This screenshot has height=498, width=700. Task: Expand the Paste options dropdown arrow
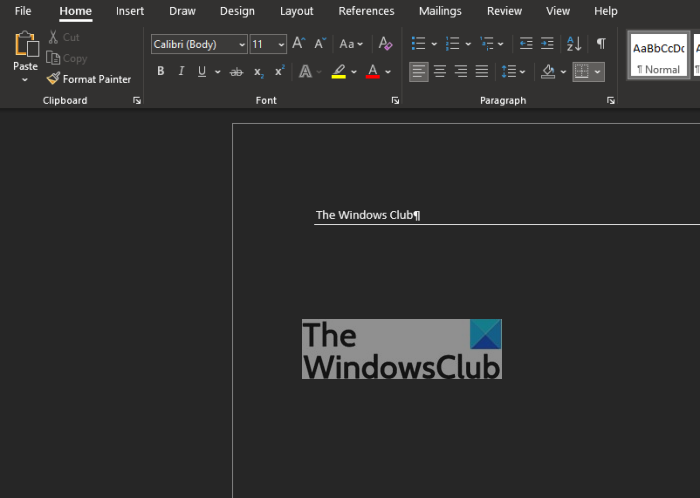pyautogui.click(x=25, y=79)
